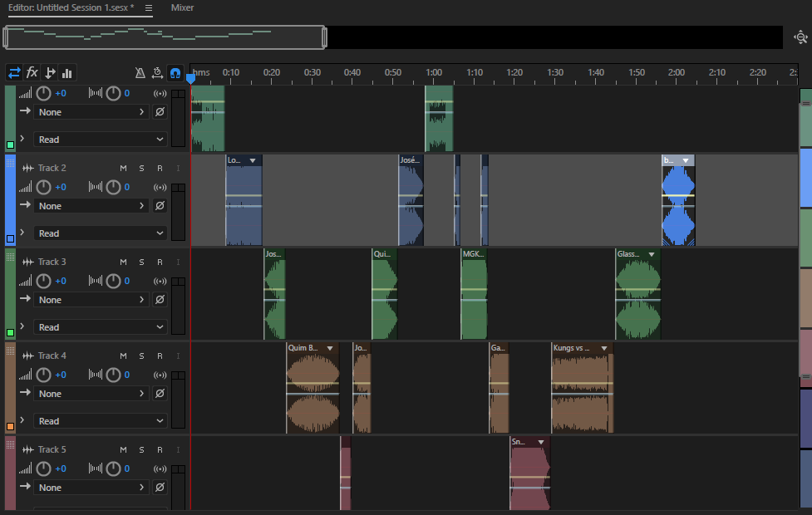
Task: Click Track 2's sum to mono icon
Action: coord(160,187)
